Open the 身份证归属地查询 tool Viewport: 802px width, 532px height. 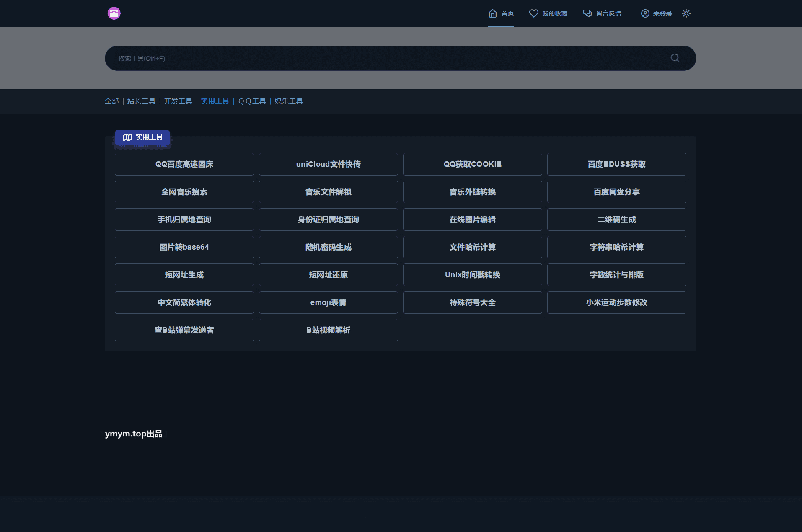point(329,220)
